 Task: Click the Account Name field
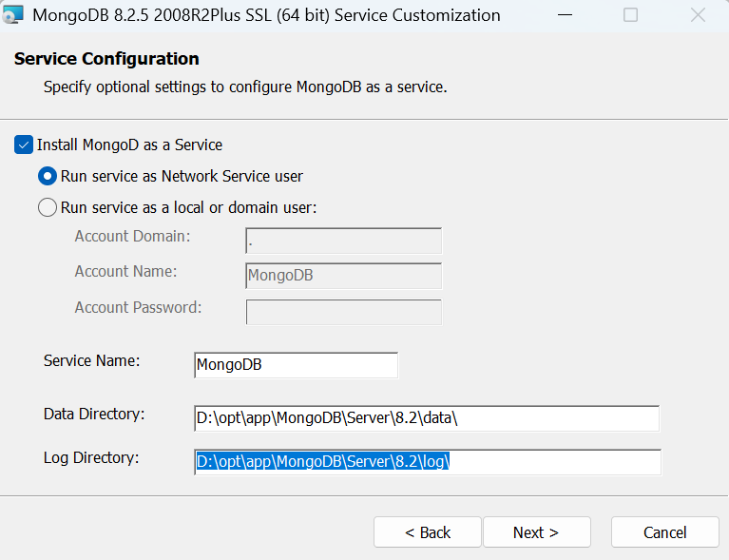point(343,276)
